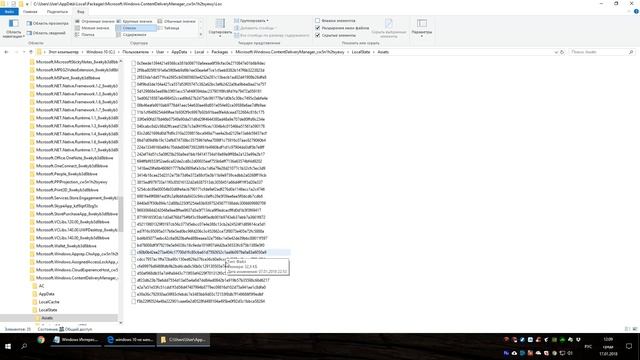Refresh the current folder

[562, 52]
